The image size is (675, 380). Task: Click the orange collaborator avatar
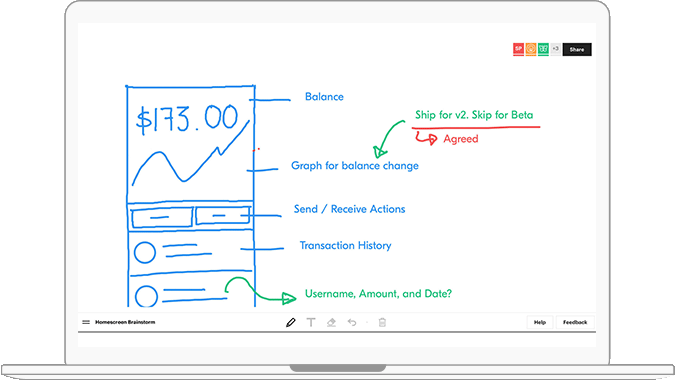point(531,49)
